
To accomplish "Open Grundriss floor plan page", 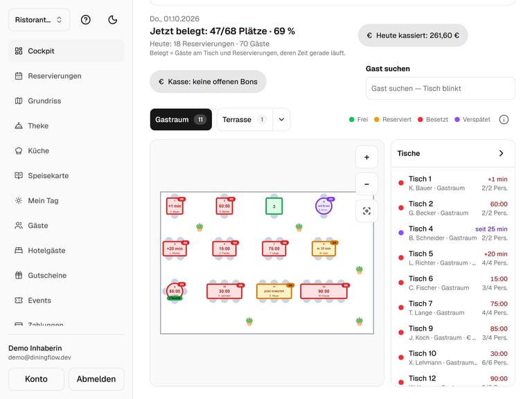I will pyautogui.click(x=66, y=100).
